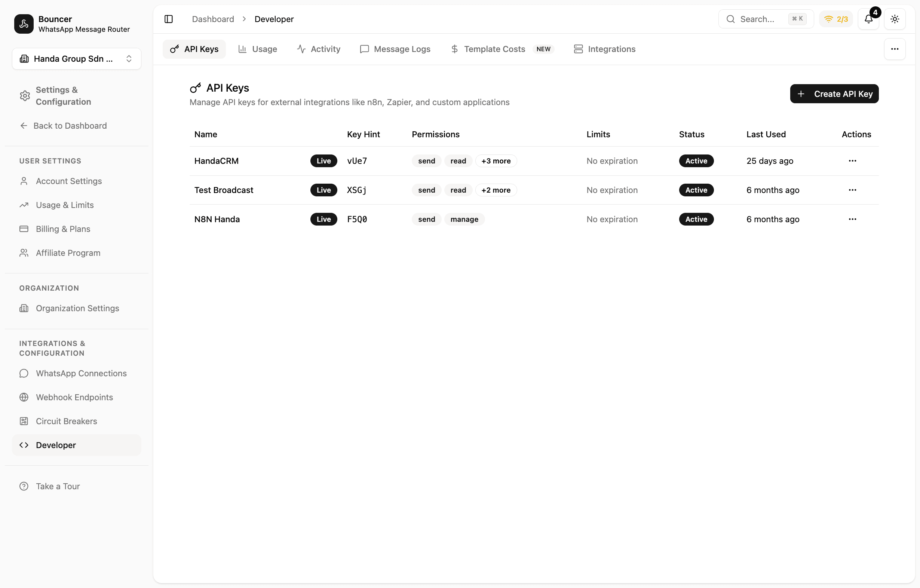920x588 pixels.
Task: Click the Organization Settings building icon
Action: pos(24,308)
